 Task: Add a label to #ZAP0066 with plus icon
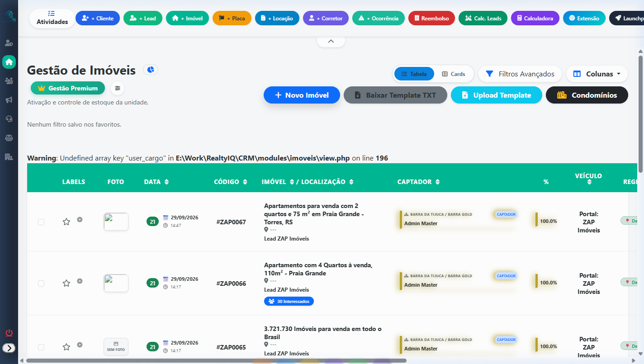[x=80, y=281]
